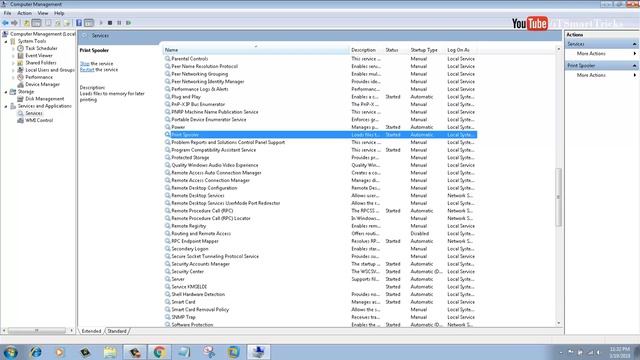Open Google Chrome from the taskbar

click(159, 352)
